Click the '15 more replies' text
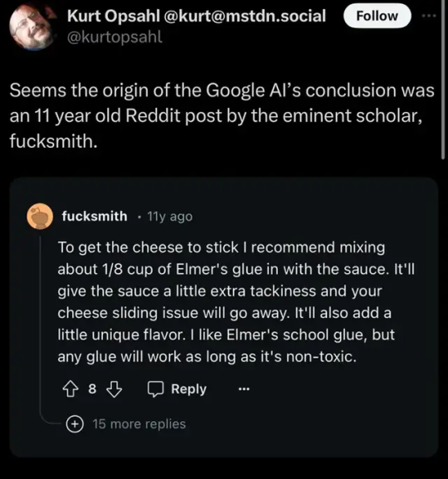Image resolution: width=448 pixels, height=479 pixels. coord(139,424)
